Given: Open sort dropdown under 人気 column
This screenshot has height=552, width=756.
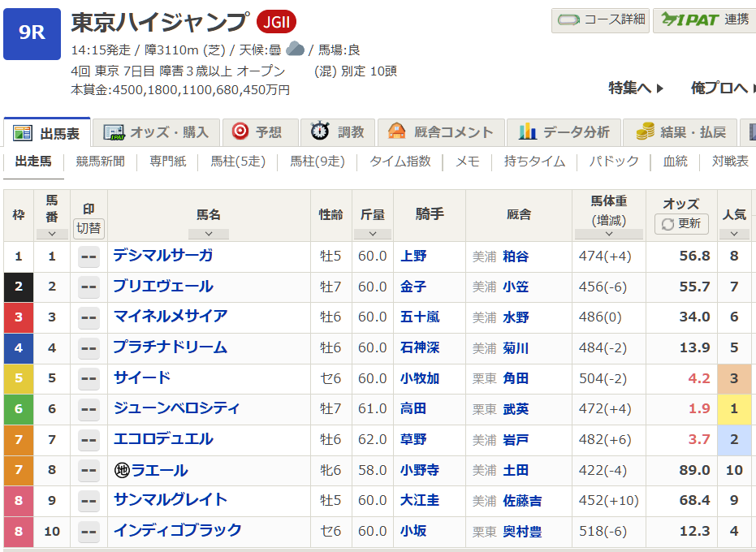Looking at the screenshot, I should coord(734,234).
